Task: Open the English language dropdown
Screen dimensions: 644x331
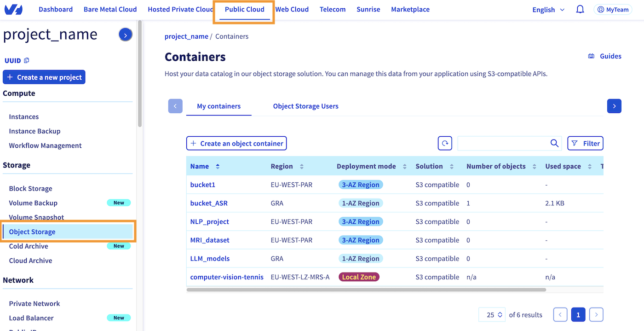Action: [x=548, y=10]
